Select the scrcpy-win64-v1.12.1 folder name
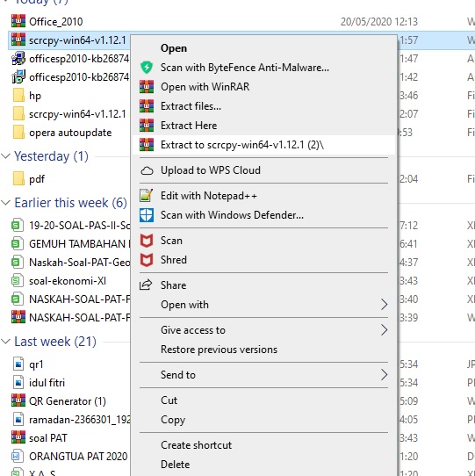Viewport: 475px width, 476px height. 77,114
